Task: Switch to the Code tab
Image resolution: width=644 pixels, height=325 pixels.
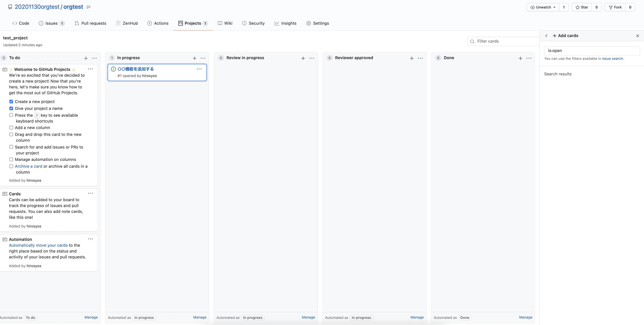Action: click(21, 23)
